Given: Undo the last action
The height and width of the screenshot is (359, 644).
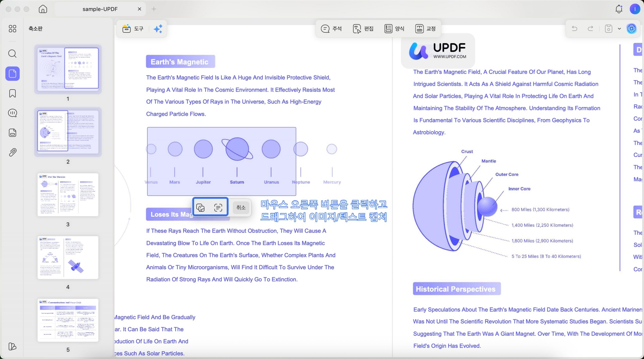Looking at the screenshot, I should click(574, 28).
